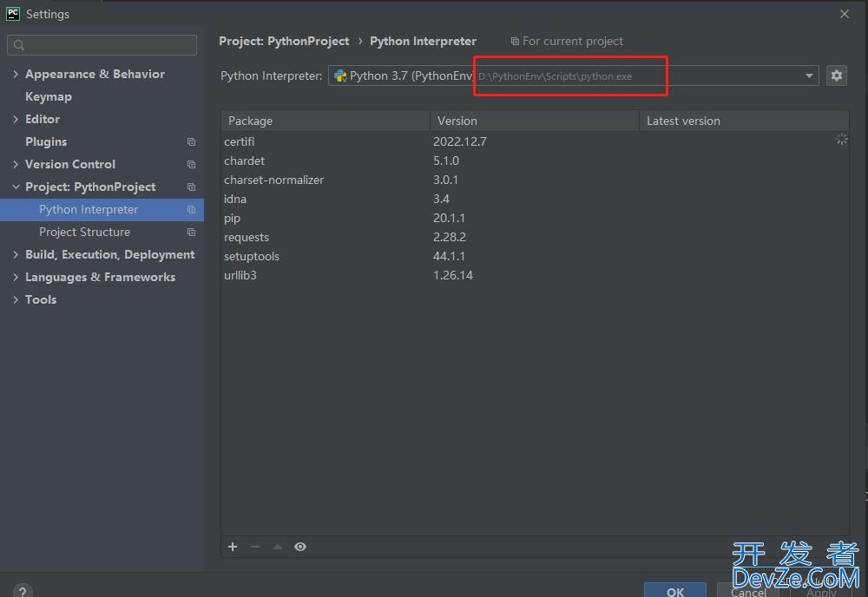Click the refresh spinner above the package list
Image resolution: width=868 pixels, height=597 pixels.
point(841,139)
